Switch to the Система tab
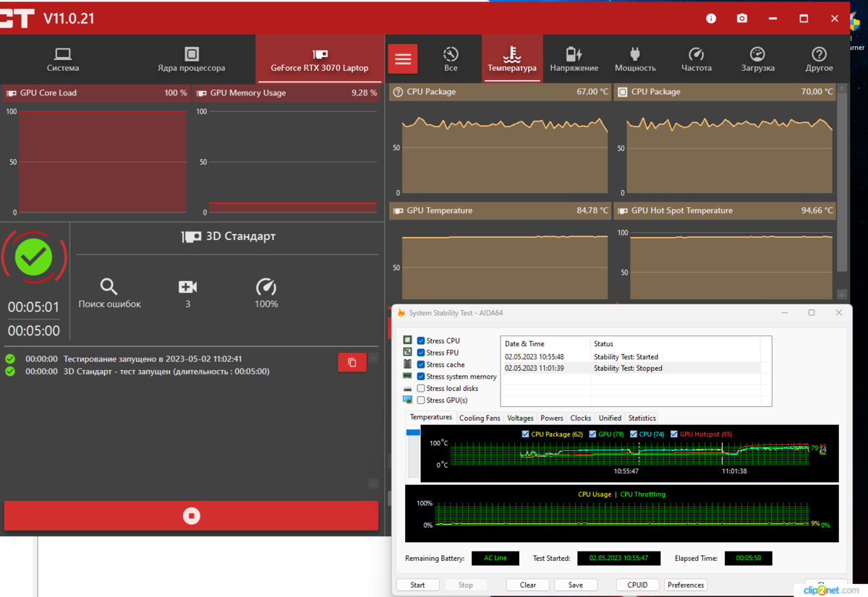 click(63, 59)
